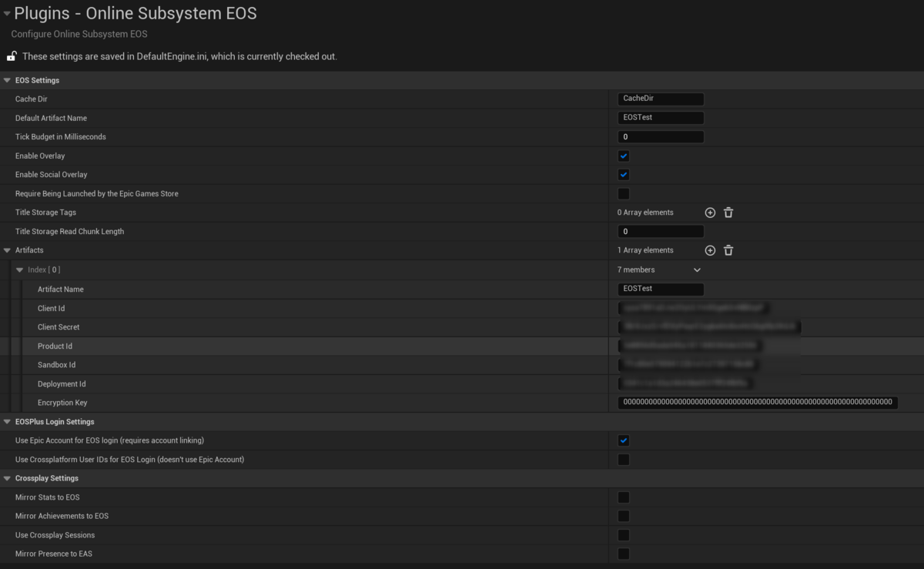Collapse the Artifacts array
The image size is (924, 569).
pyautogui.click(x=7, y=250)
